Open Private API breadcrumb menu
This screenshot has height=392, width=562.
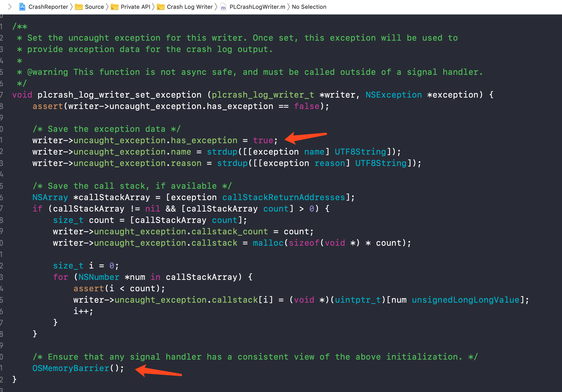coord(135,7)
